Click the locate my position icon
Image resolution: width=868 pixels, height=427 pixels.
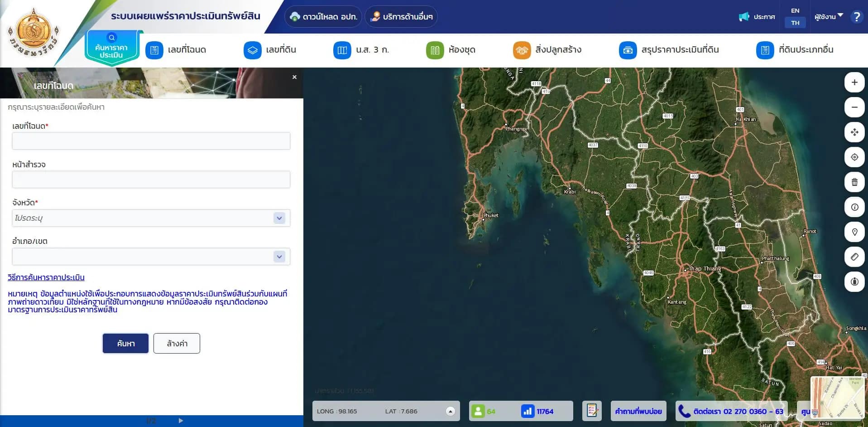854,157
